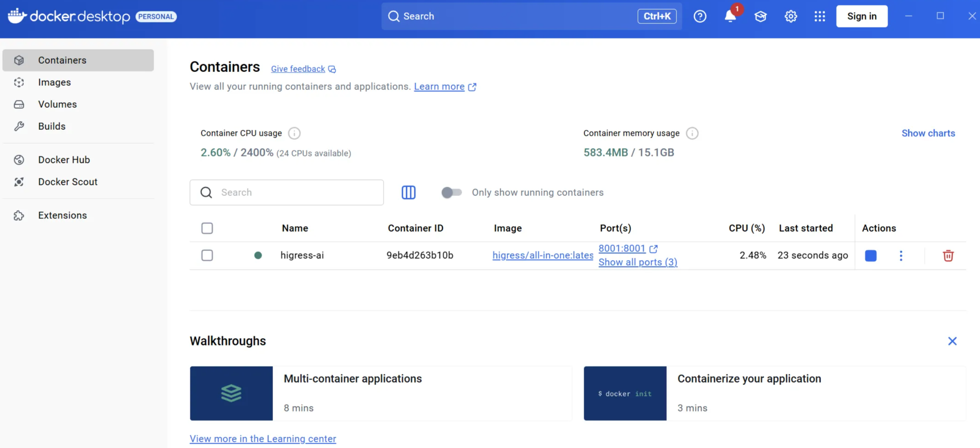The height and width of the screenshot is (448, 980).
Task: Click the Give feedback chat icon
Action: pyautogui.click(x=332, y=69)
